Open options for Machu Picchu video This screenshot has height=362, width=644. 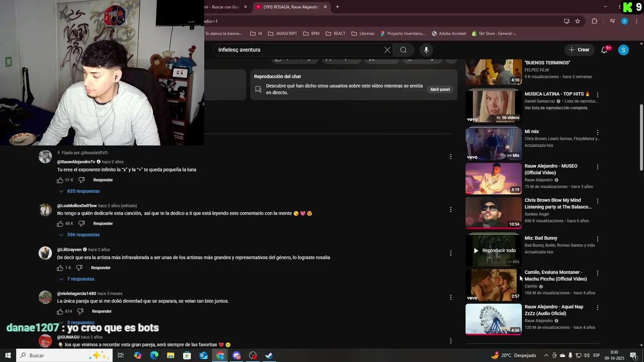(598, 273)
